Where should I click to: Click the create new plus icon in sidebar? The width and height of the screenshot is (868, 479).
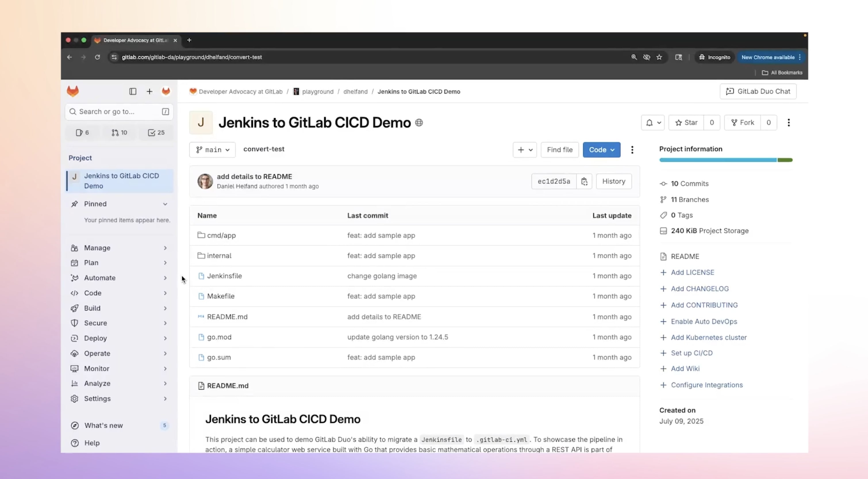coord(149,91)
